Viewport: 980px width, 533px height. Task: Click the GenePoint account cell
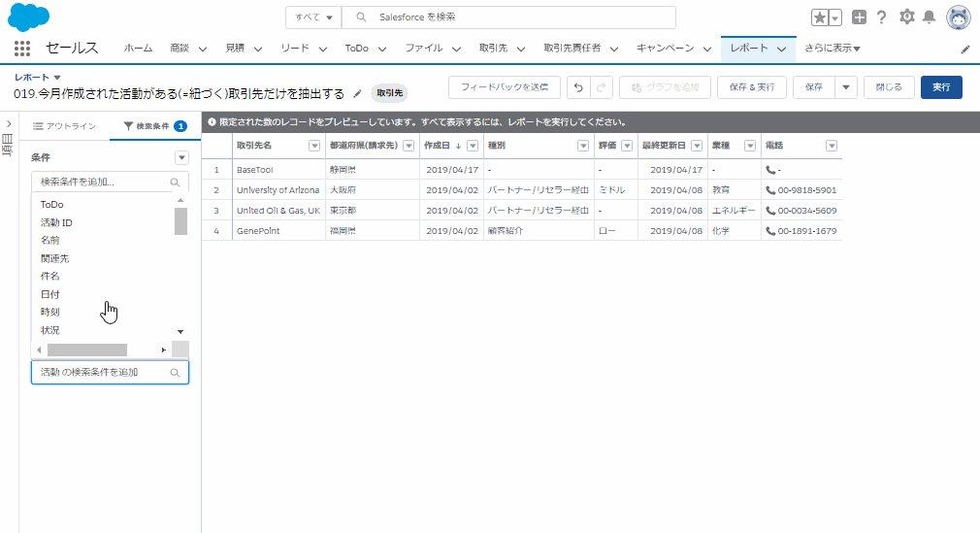pos(278,231)
